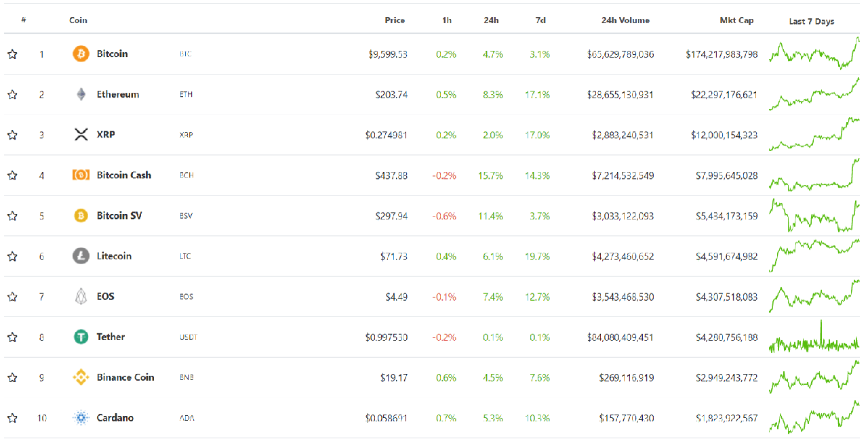
Task: Sort table by the # rank column
Action: tap(24, 20)
